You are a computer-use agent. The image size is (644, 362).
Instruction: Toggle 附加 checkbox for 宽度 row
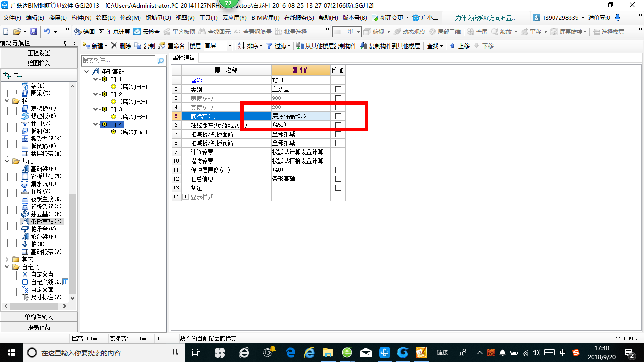pos(338,99)
